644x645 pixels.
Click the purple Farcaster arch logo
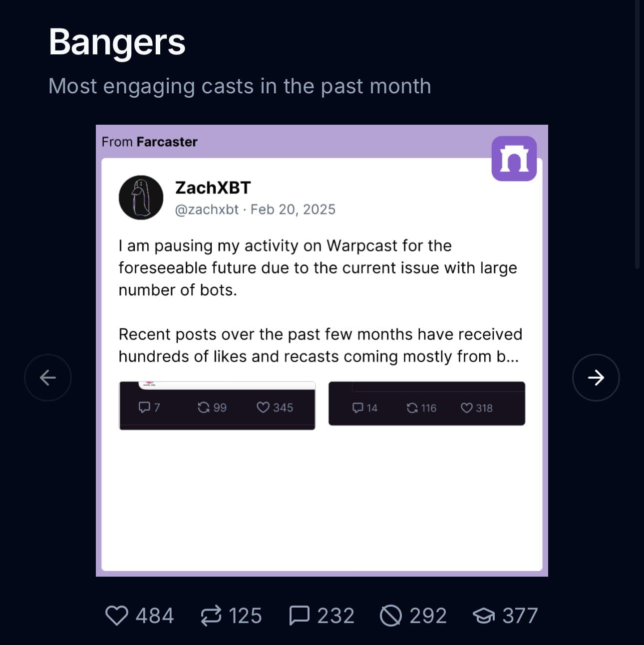pyautogui.click(x=514, y=159)
